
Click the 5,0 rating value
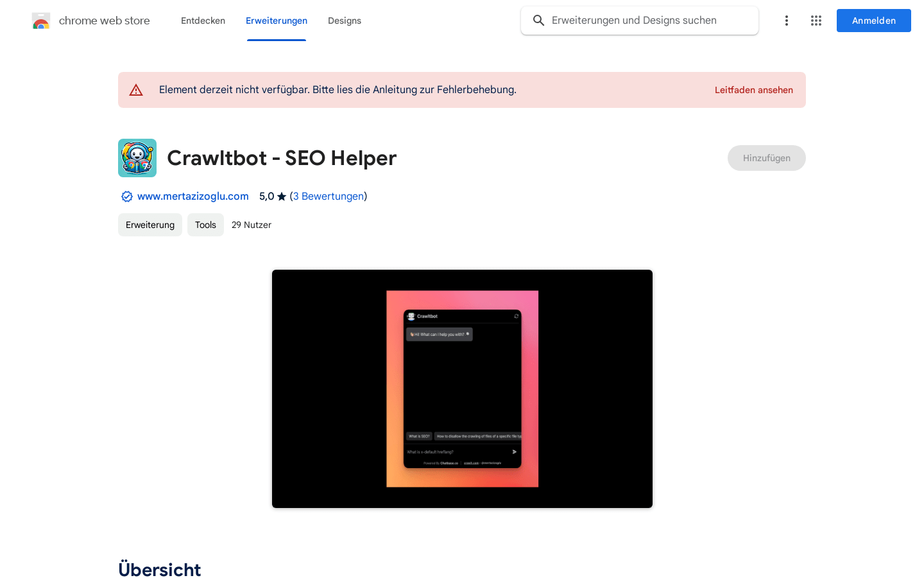(x=266, y=197)
